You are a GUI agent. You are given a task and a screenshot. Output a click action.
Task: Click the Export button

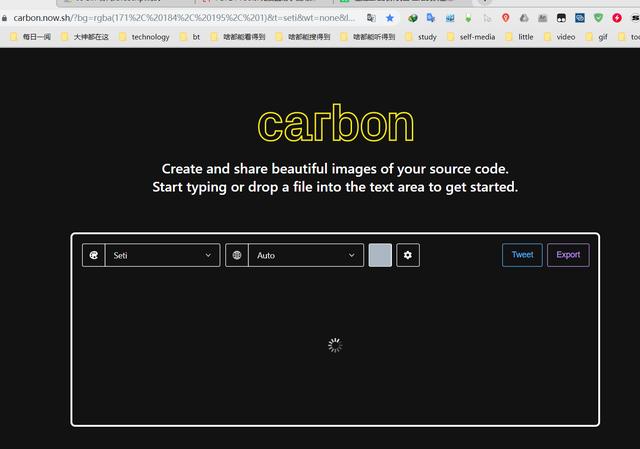(568, 255)
